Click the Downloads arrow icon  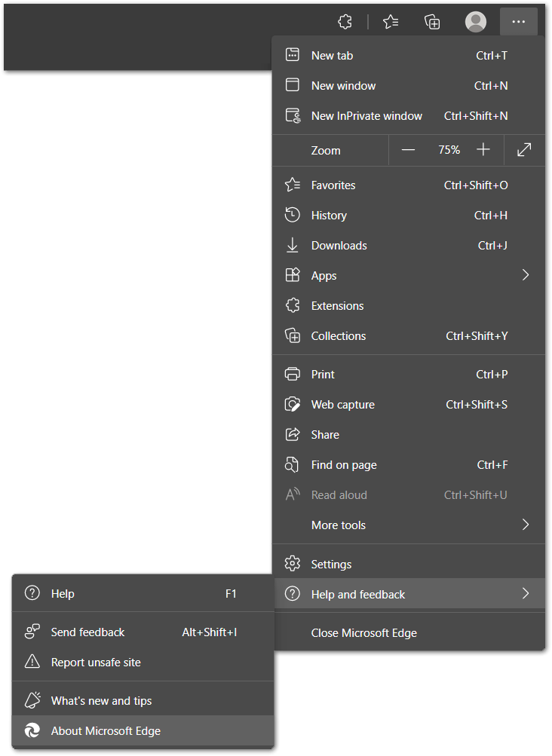pos(293,245)
